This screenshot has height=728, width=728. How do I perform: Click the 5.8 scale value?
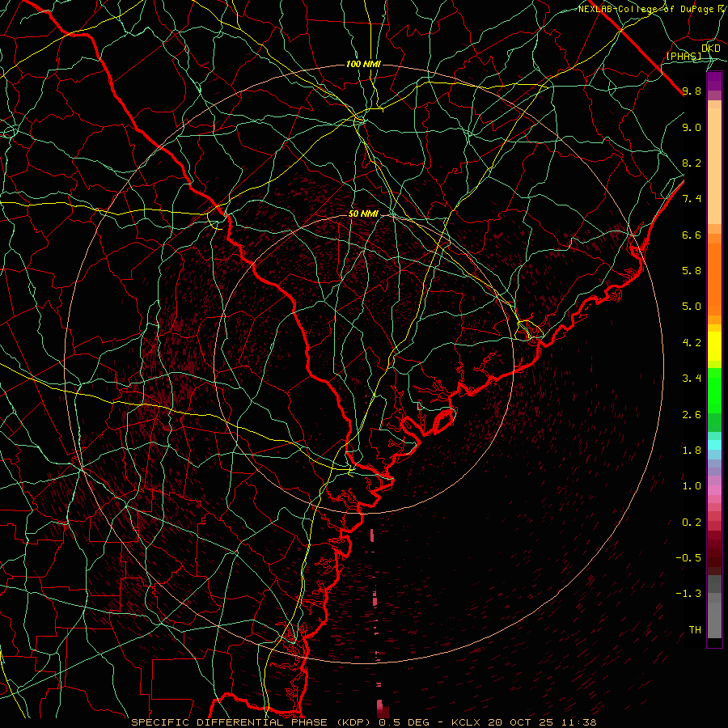pos(692,271)
